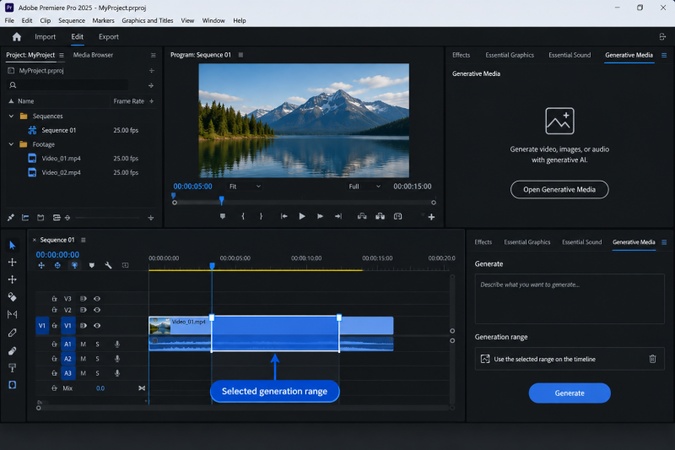Viewport: 675px width, 450px height.
Task: Switch to the Export workspace tab
Action: coord(108,37)
